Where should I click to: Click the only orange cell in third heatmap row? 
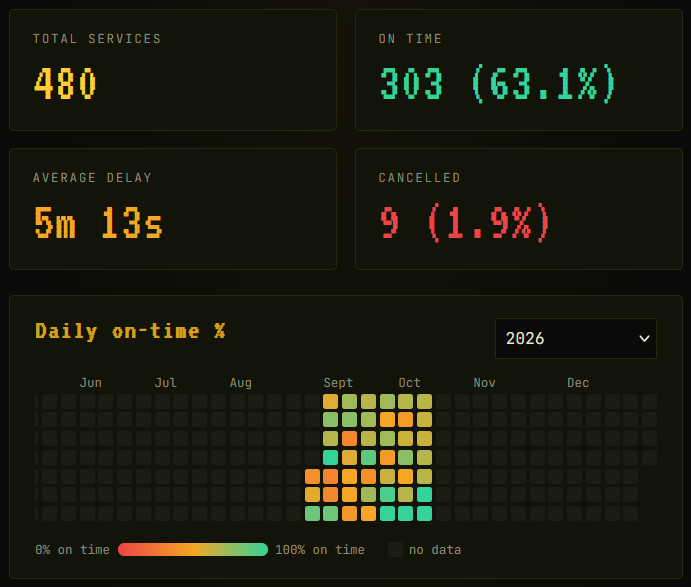click(x=349, y=438)
